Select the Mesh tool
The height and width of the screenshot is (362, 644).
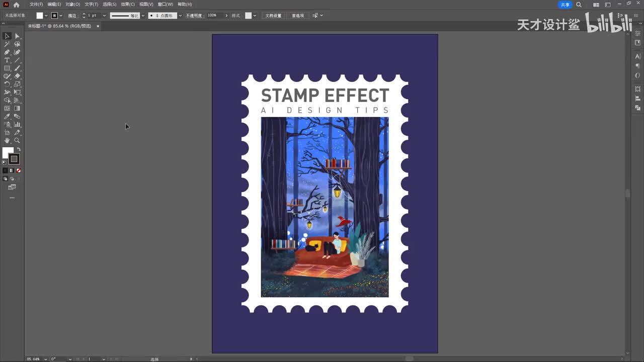(x=7, y=109)
